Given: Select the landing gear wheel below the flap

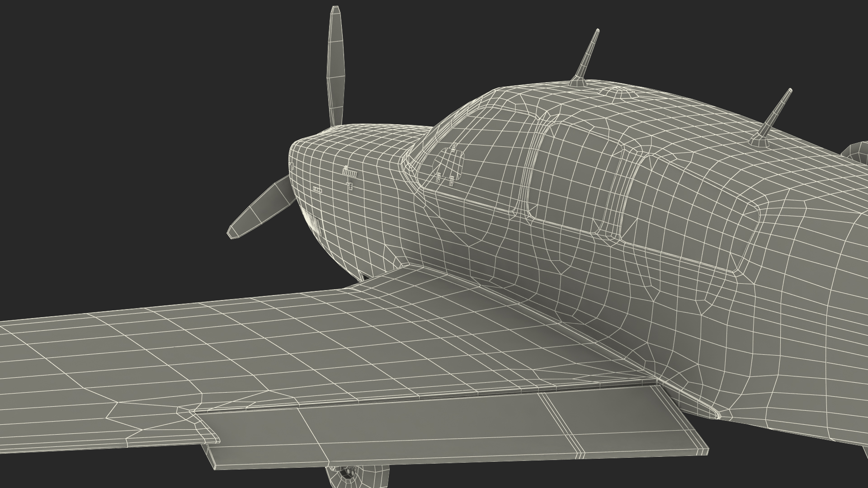Looking at the screenshot, I should pyautogui.click(x=357, y=477).
